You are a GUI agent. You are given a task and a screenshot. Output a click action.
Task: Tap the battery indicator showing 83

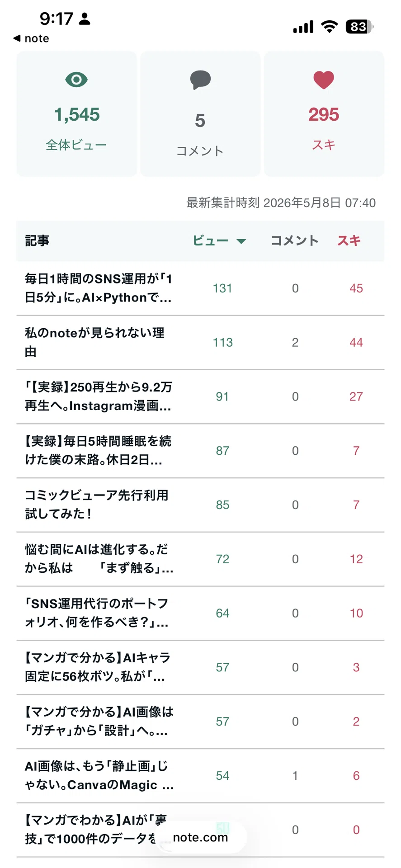click(359, 27)
